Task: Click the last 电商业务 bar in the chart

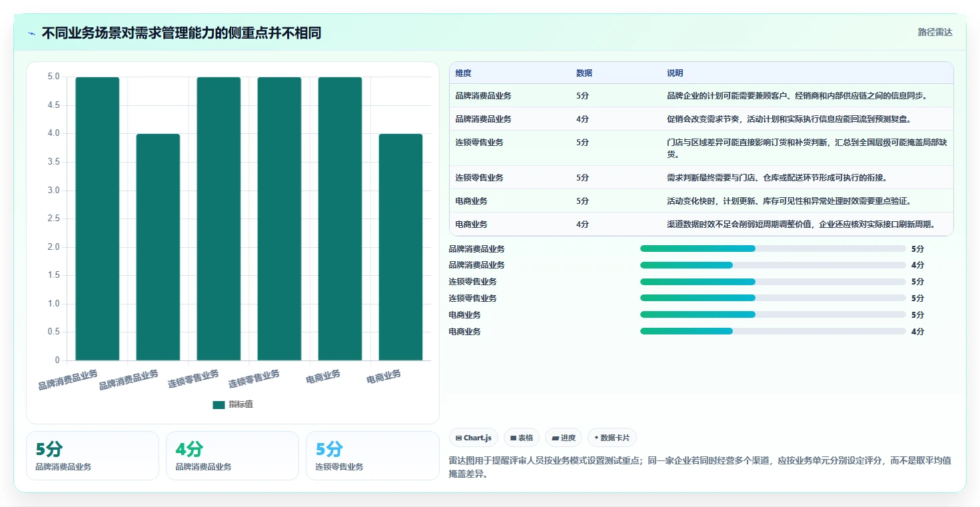Action: click(400, 247)
